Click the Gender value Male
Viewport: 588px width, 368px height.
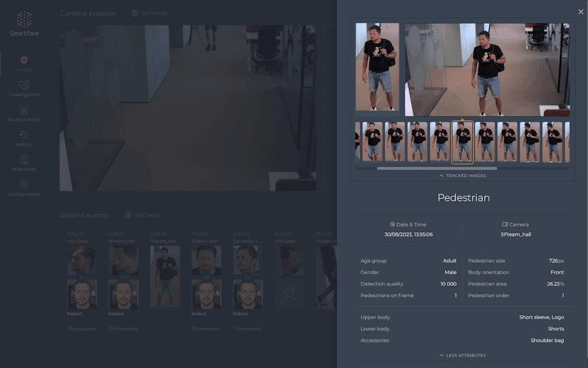point(450,272)
